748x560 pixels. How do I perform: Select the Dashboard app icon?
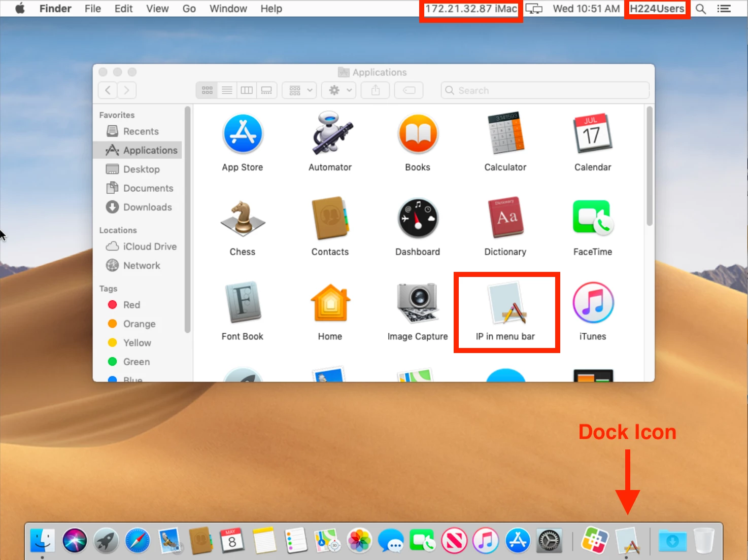[418, 218]
